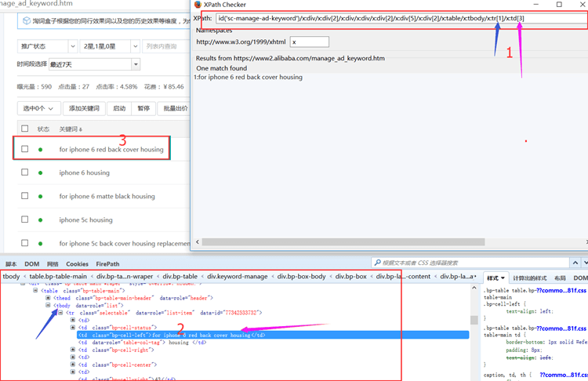Switch to the 网络 Firebug tab
This screenshot has height=381, width=588.
(x=53, y=264)
